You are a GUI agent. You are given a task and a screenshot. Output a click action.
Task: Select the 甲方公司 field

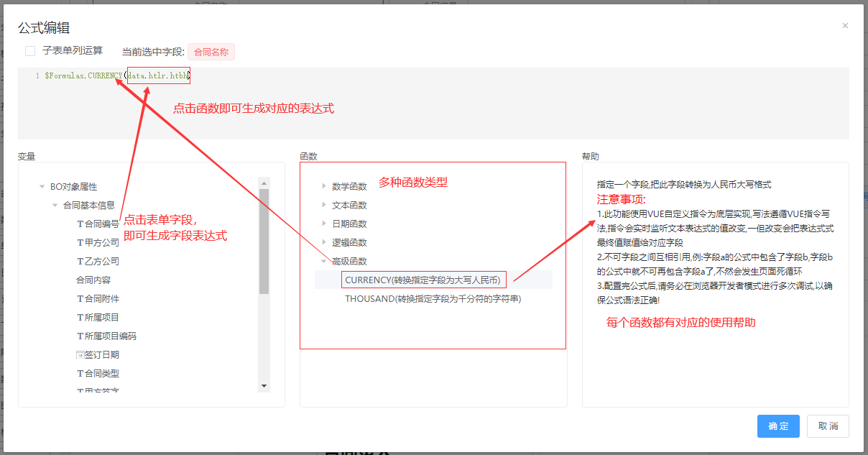pyautogui.click(x=102, y=242)
